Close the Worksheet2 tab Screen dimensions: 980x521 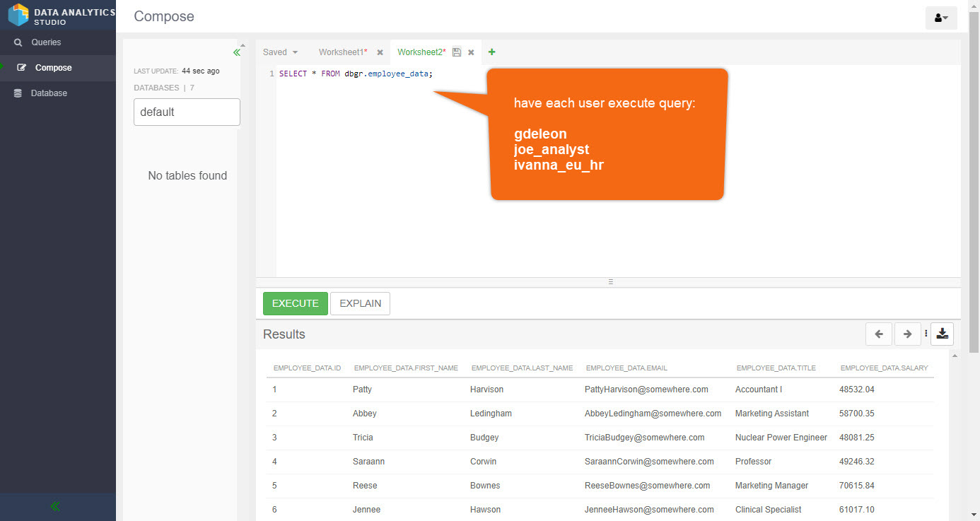pyautogui.click(x=471, y=52)
